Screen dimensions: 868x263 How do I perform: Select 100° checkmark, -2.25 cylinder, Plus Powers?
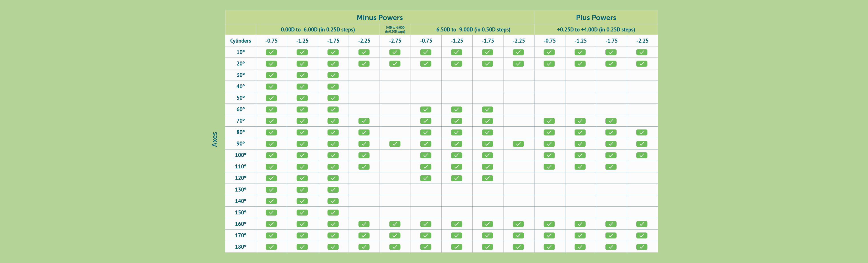tap(642, 156)
